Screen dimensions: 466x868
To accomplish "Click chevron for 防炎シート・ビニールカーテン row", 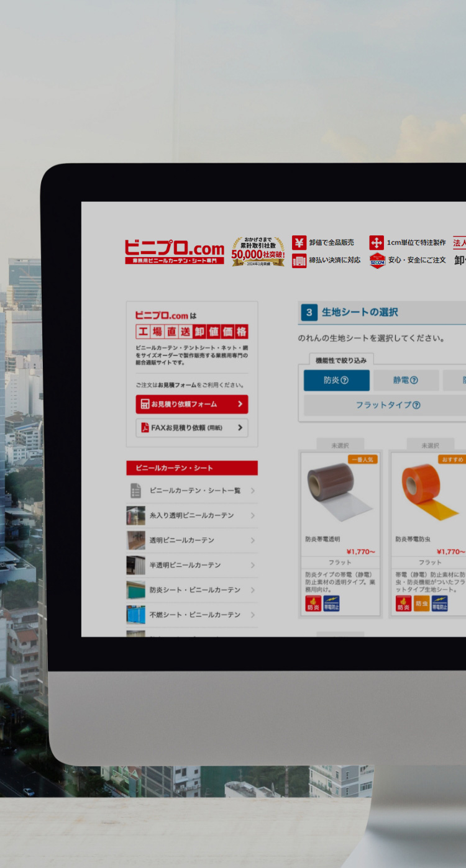I will [252, 590].
